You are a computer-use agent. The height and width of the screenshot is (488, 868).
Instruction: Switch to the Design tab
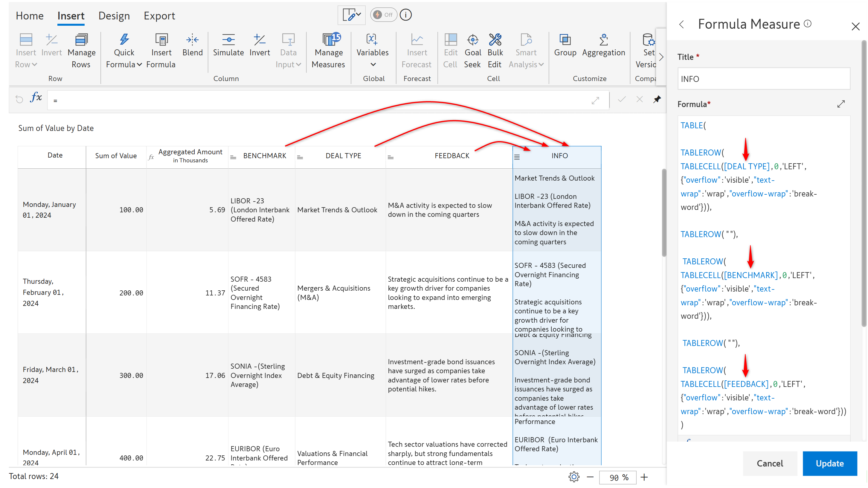pyautogui.click(x=114, y=16)
